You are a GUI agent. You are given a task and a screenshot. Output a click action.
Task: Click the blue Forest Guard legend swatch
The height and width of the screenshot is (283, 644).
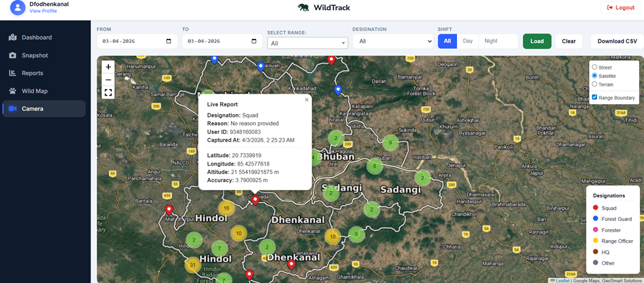(596, 219)
